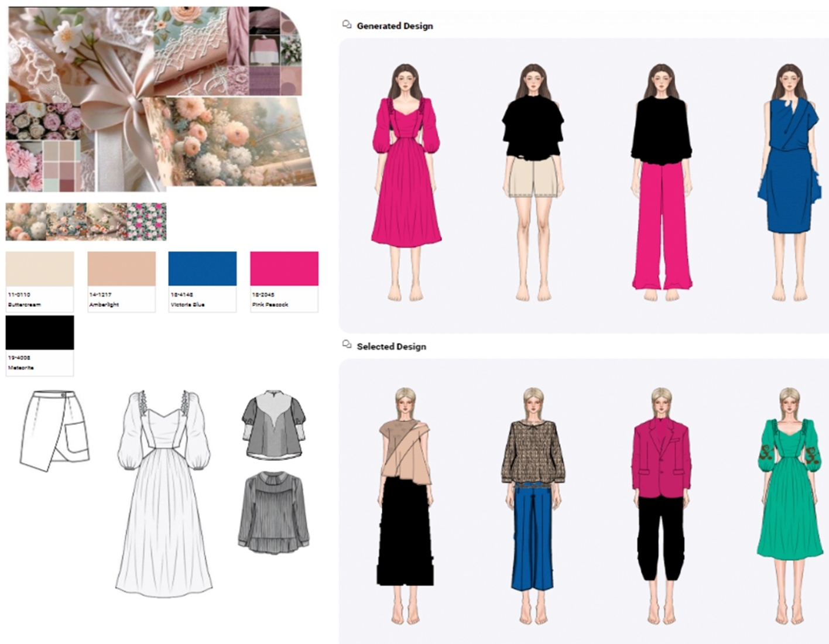
Task: Choose the Victoria Blue color swatch
Action: (x=203, y=269)
